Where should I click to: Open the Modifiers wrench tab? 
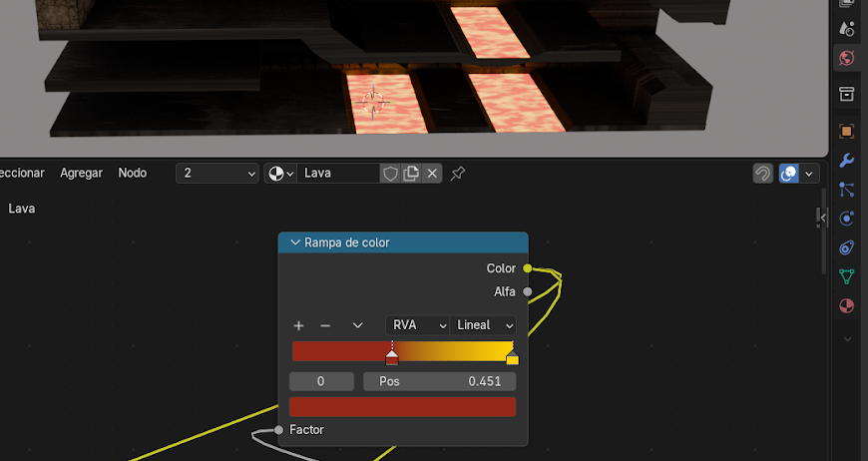click(846, 161)
